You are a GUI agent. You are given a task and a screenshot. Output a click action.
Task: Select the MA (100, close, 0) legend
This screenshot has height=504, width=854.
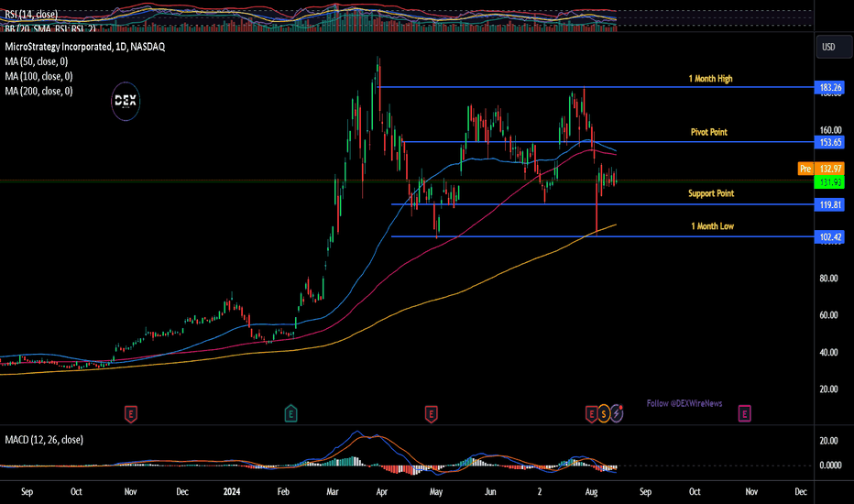click(x=38, y=76)
